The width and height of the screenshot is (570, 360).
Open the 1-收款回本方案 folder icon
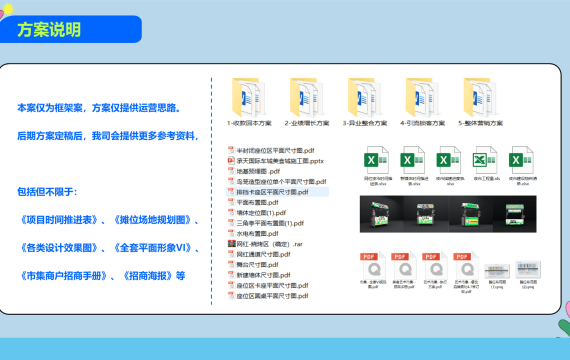coord(249,97)
